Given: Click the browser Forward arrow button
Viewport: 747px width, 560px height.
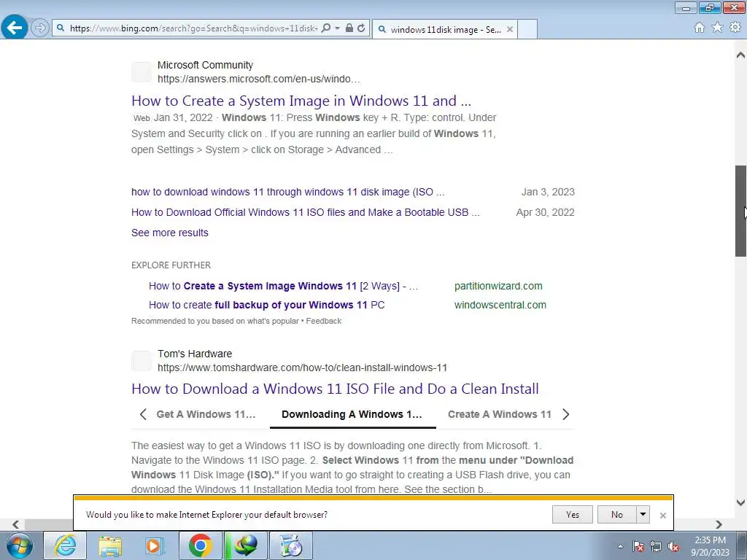Looking at the screenshot, I should pos(40,28).
